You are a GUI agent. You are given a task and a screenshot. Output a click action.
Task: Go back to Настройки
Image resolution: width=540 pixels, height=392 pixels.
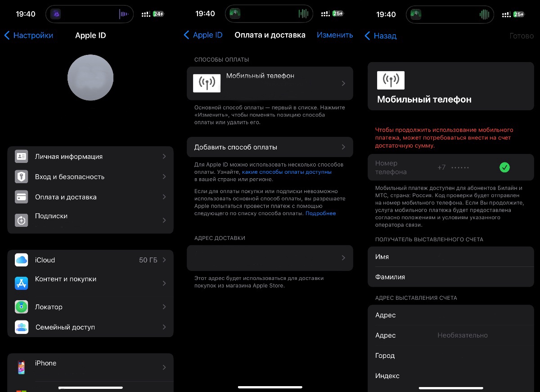tap(28, 36)
